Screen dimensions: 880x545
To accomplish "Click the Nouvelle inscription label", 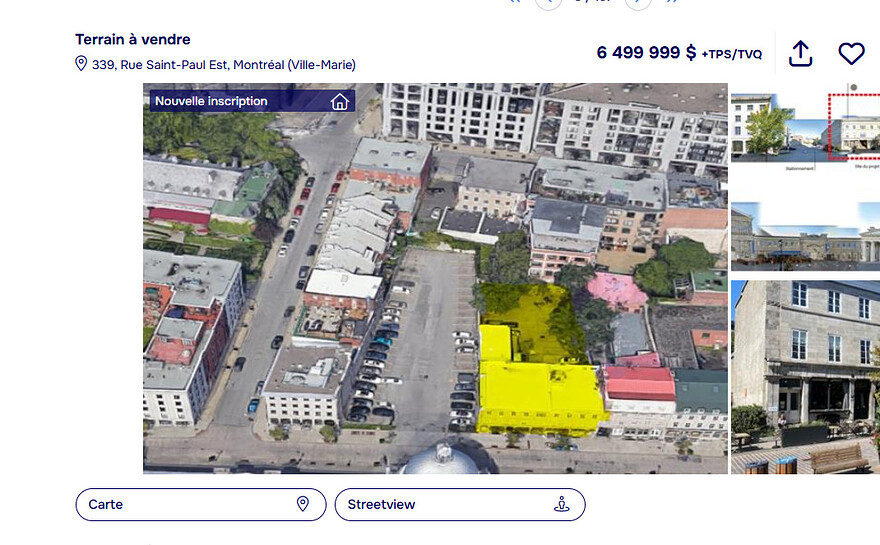I will [211, 101].
